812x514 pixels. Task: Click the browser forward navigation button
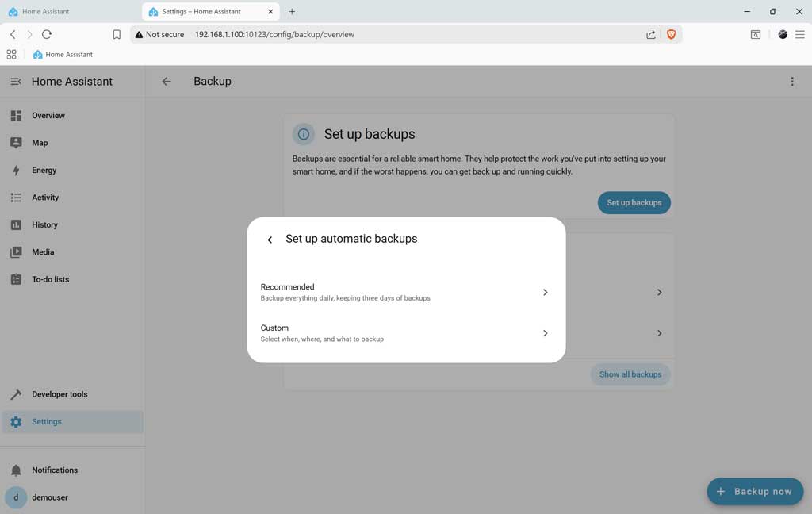pos(29,34)
